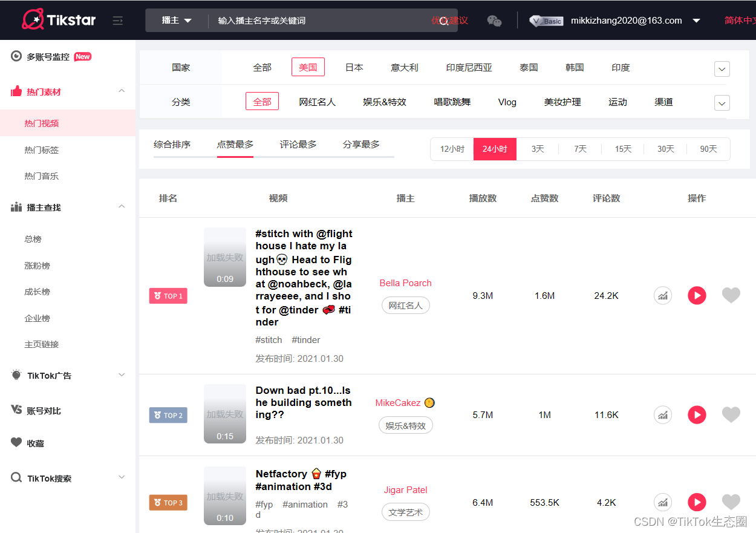Open the 播主 search type dropdown
The height and width of the screenshot is (533, 756).
tap(177, 21)
